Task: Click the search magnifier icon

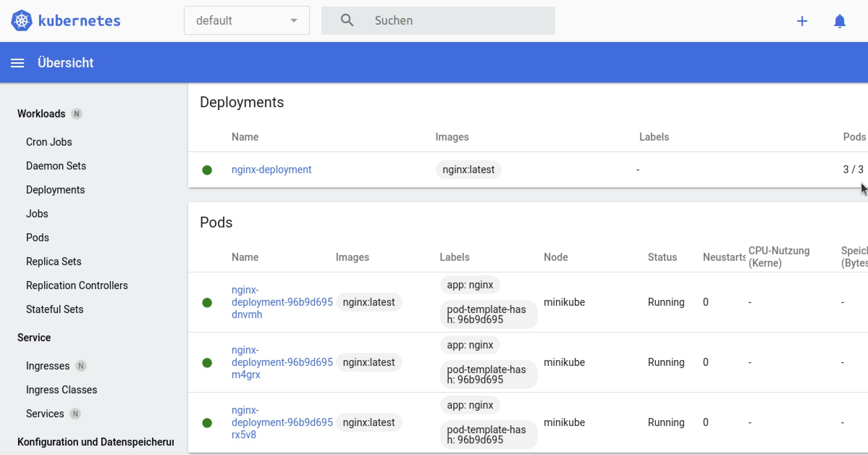Action: pos(347,20)
